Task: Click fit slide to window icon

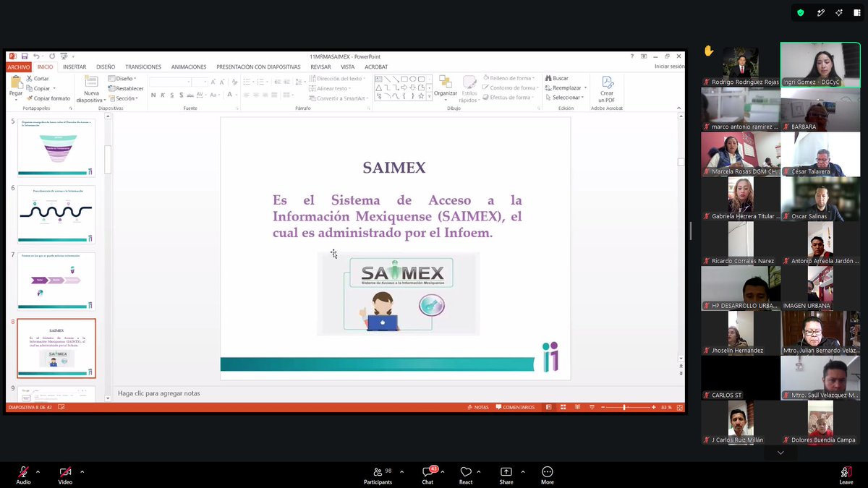Action: pos(679,407)
